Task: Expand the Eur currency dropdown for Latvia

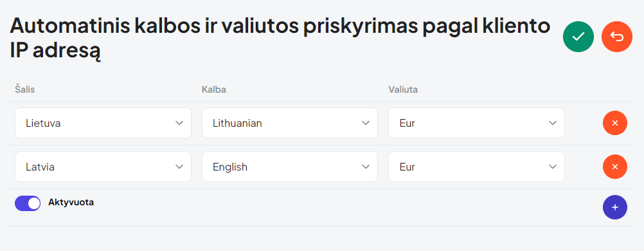Action: [476, 167]
